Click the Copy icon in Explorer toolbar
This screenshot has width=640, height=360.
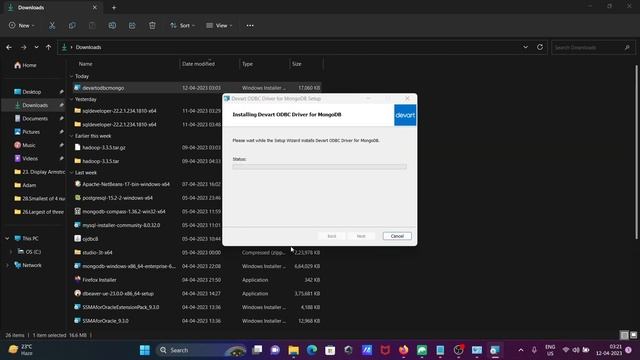[72, 25]
